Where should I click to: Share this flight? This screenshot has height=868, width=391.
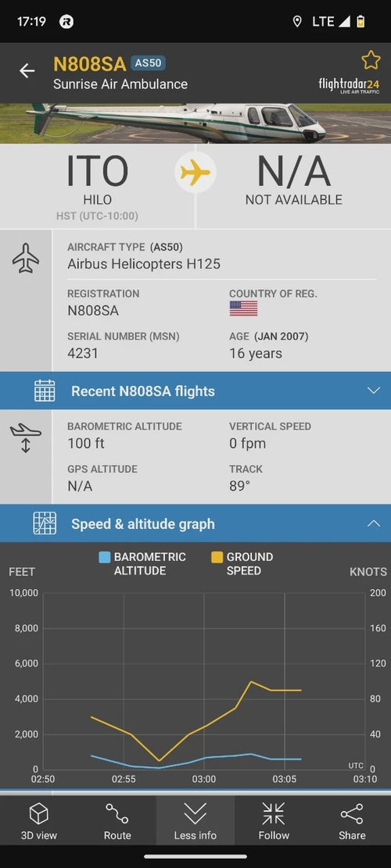pyautogui.click(x=352, y=821)
